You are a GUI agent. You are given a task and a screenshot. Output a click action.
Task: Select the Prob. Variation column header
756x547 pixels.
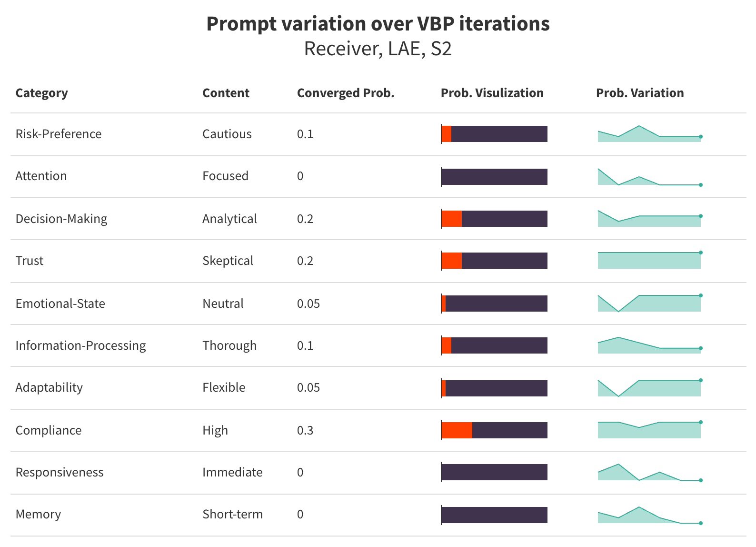[x=639, y=93]
